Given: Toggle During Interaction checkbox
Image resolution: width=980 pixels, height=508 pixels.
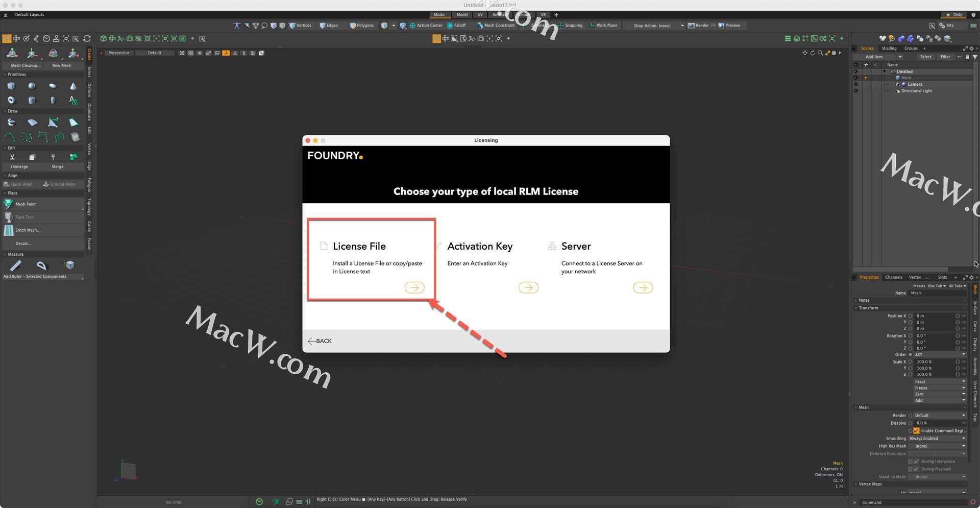Looking at the screenshot, I should [917, 462].
